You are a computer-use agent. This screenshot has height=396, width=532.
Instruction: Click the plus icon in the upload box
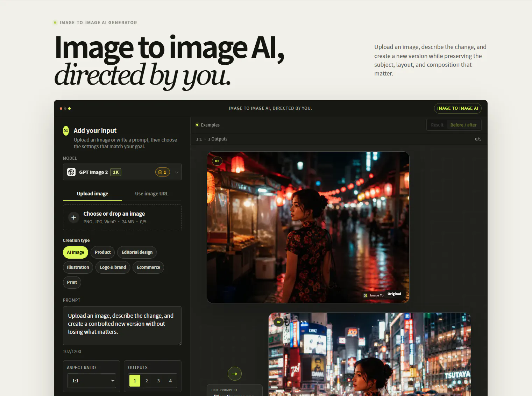coord(73,217)
